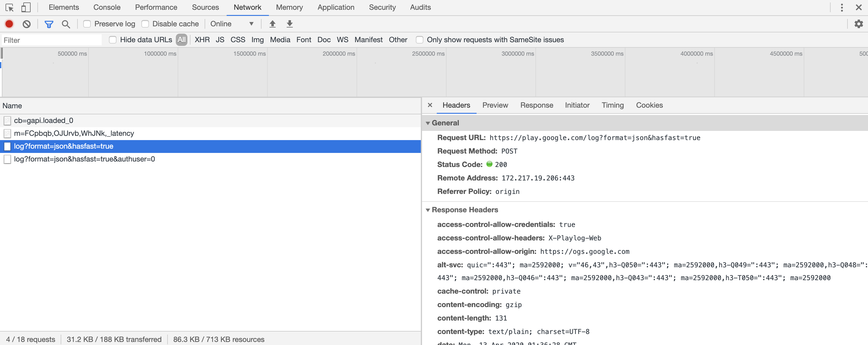Filter requests by CSS

point(238,40)
